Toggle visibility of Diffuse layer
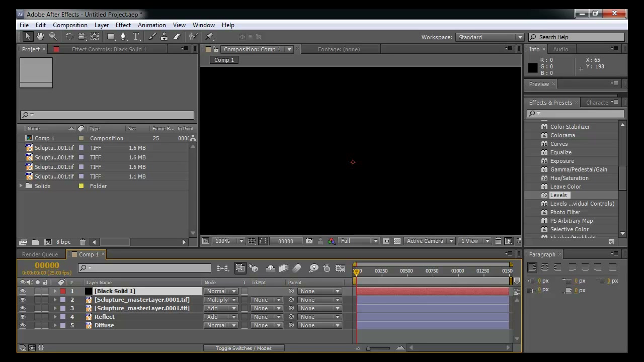 click(x=23, y=325)
